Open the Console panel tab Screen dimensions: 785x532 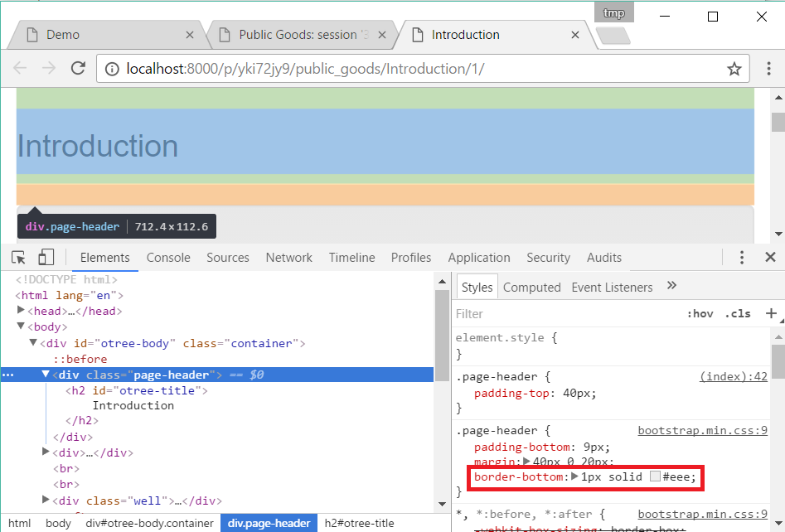168,258
